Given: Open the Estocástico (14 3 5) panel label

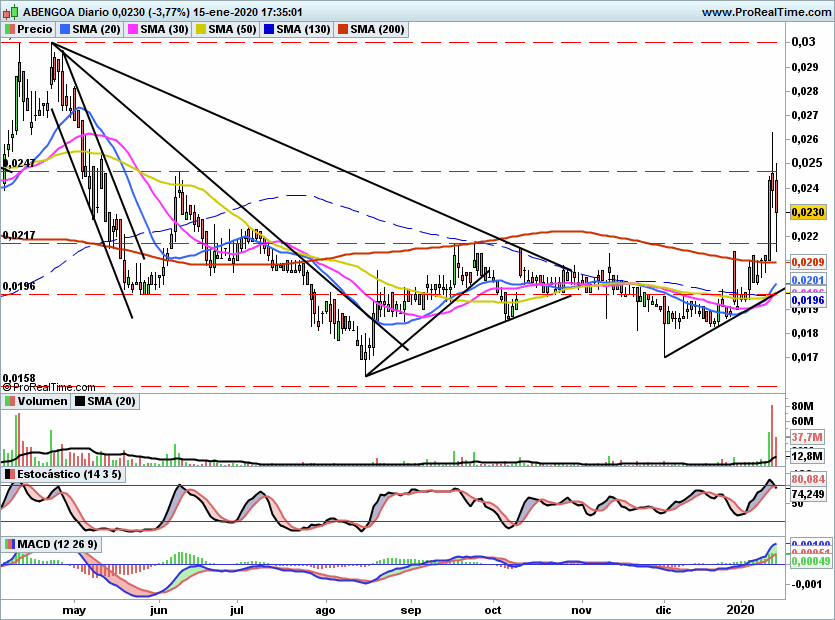Looking at the screenshot, I should [x=69, y=474].
